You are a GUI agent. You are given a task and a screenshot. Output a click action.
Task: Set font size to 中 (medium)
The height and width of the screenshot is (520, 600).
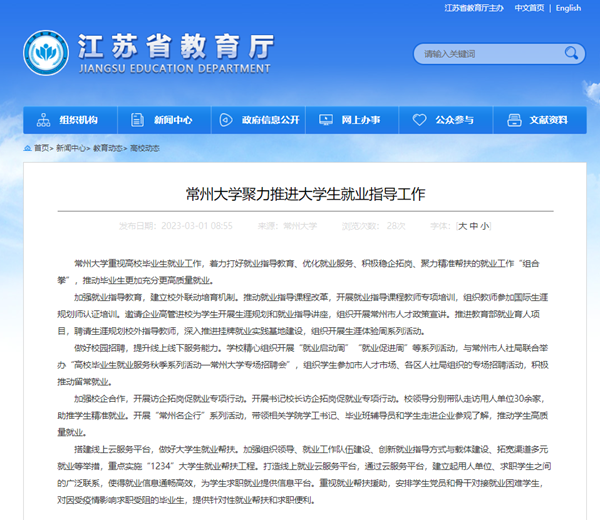coord(473,226)
